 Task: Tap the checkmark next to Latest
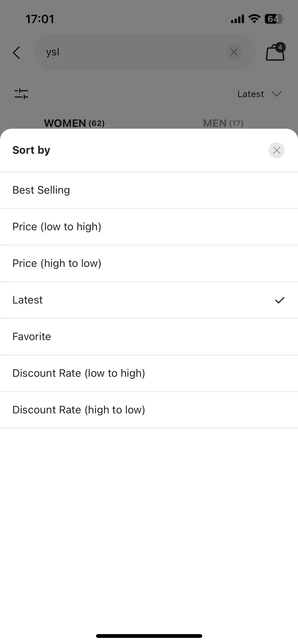pyautogui.click(x=280, y=300)
